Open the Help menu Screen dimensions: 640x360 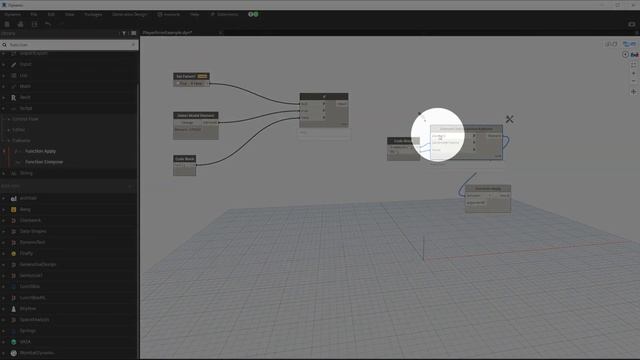pos(194,14)
